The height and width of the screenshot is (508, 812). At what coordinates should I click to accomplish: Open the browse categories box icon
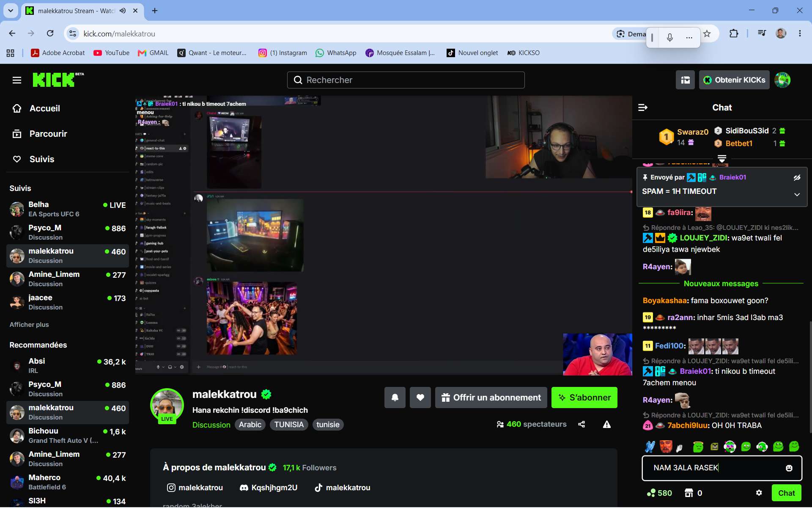tap(686, 80)
